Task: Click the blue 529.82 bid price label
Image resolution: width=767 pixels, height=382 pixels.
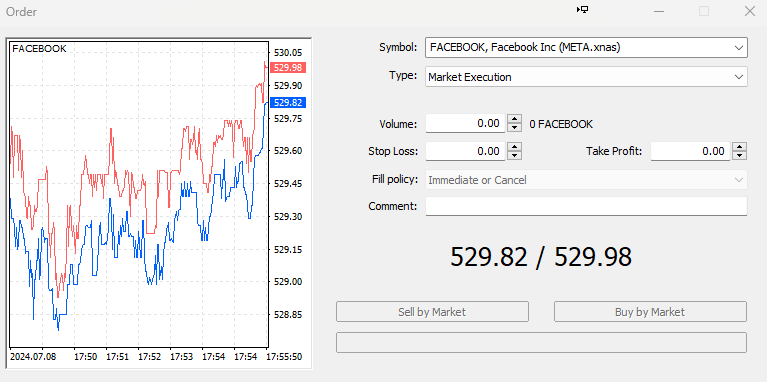Action: (288, 102)
